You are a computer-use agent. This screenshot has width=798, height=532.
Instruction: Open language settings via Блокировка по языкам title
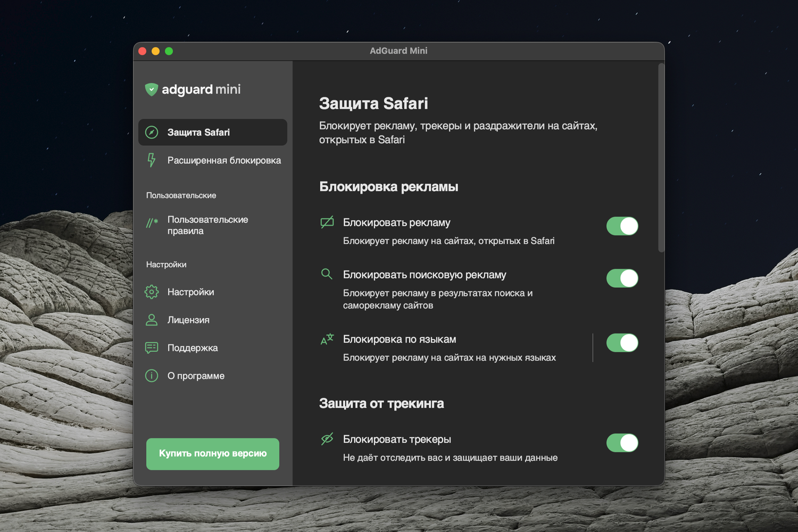[x=400, y=339]
